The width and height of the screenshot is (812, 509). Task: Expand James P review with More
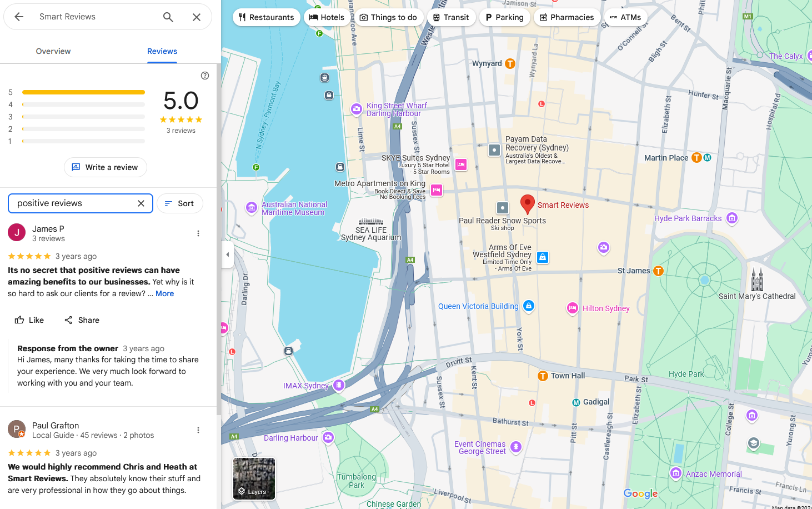[x=164, y=293]
